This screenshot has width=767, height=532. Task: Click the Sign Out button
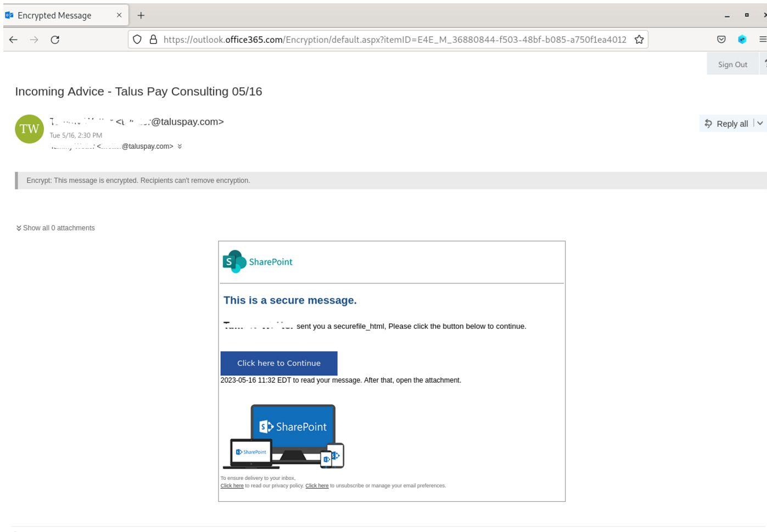point(732,64)
